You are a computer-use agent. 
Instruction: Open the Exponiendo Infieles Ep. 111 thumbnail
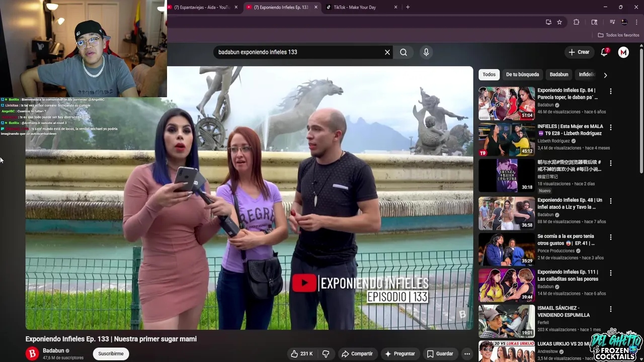coord(507,285)
